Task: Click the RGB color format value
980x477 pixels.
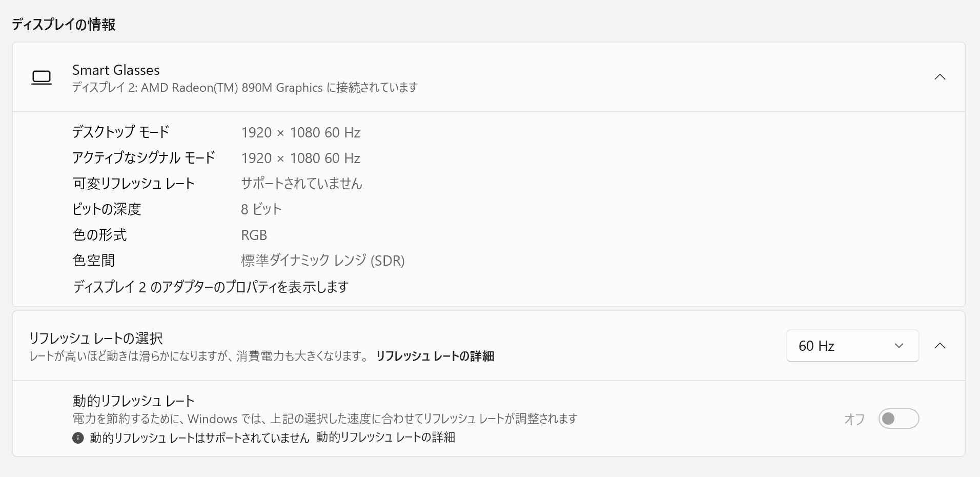Action: 254,235
